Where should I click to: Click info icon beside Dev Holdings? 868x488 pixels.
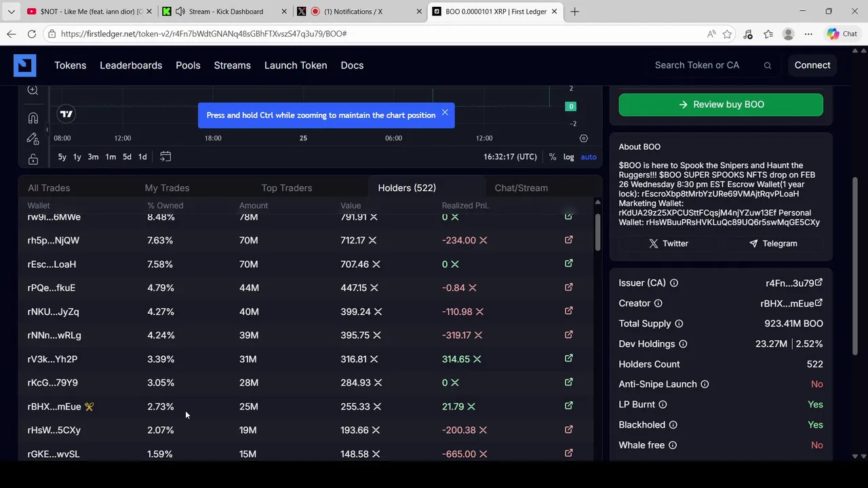tap(683, 344)
